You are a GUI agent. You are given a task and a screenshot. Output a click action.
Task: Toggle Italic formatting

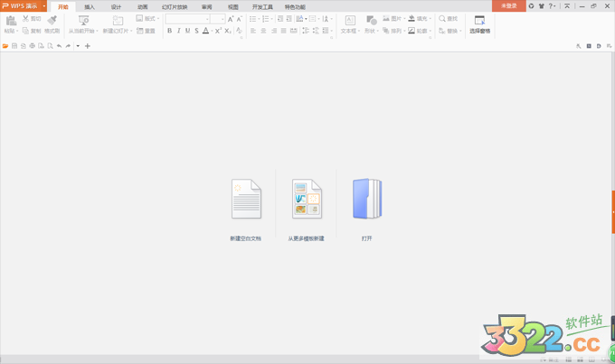[178, 31]
